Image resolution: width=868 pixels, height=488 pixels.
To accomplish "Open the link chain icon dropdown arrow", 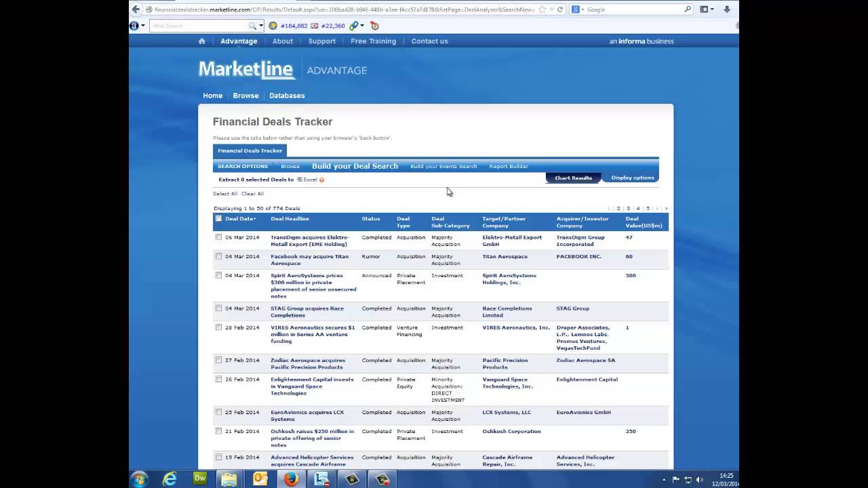I will click(x=362, y=26).
